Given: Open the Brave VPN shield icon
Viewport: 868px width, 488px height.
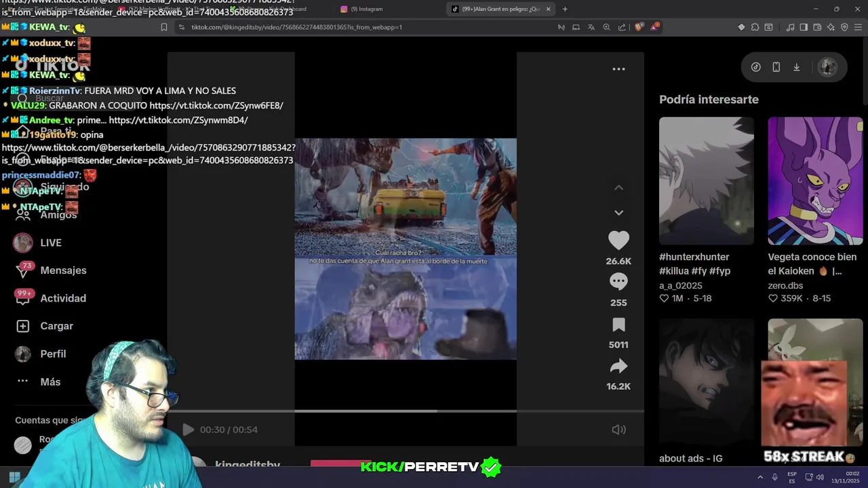Looking at the screenshot, I should (x=844, y=27).
